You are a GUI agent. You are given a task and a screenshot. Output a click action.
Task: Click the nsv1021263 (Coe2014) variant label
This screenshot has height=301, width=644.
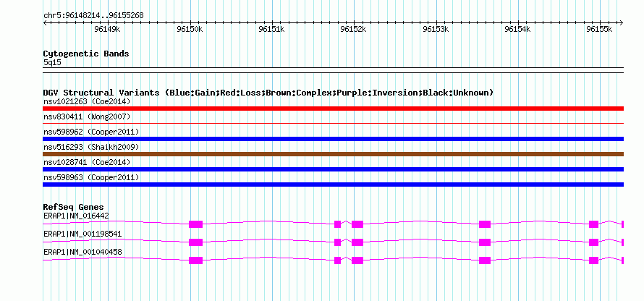pos(87,101)
